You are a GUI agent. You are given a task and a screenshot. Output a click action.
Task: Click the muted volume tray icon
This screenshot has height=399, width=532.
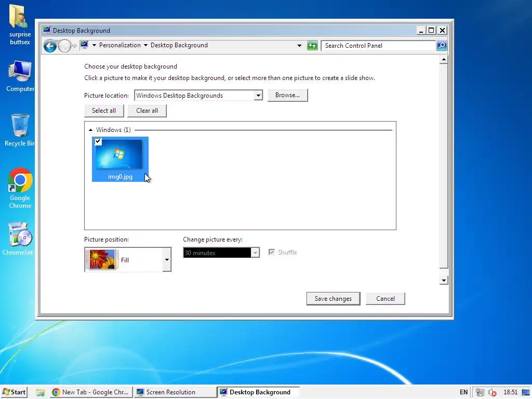click(493, 393)
